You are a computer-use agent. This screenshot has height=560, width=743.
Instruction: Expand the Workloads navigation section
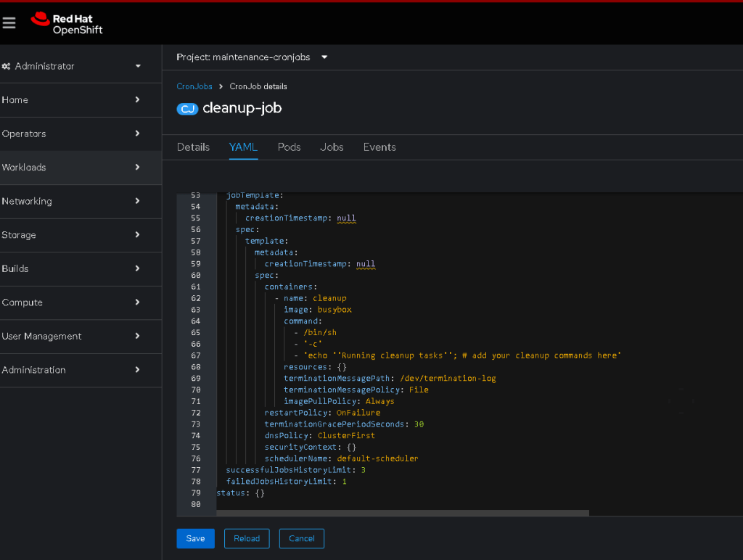point(81,168)
